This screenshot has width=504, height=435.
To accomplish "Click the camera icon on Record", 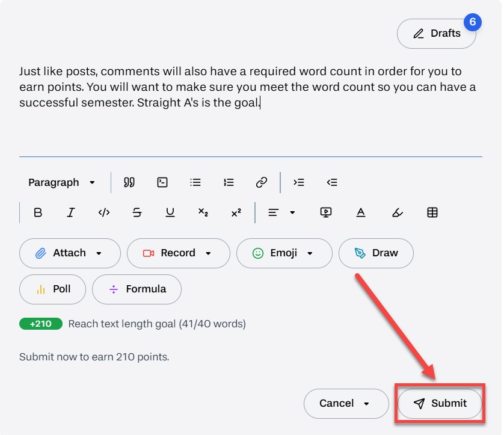I will tap(149, 253).
